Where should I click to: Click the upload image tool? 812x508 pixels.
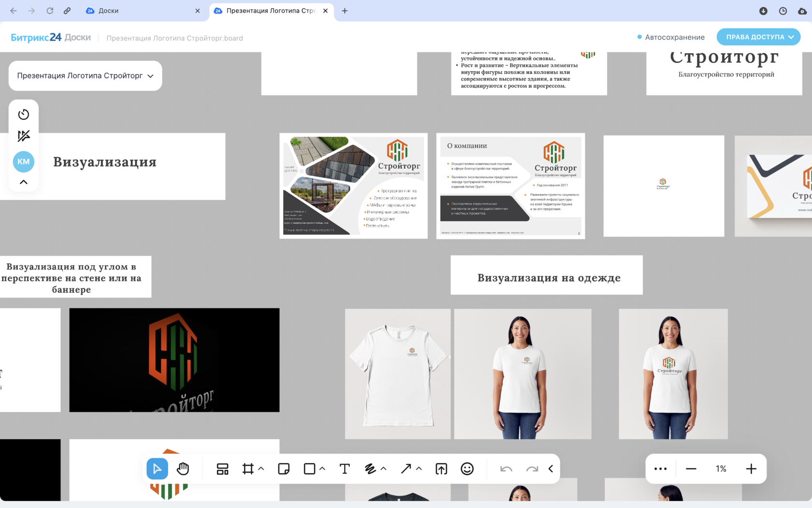(x=441, y=469)
